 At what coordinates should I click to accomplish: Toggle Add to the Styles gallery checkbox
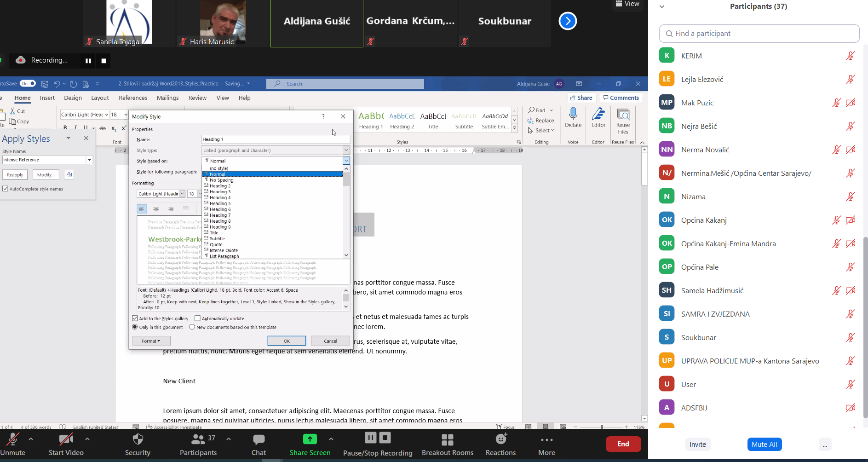135,318
